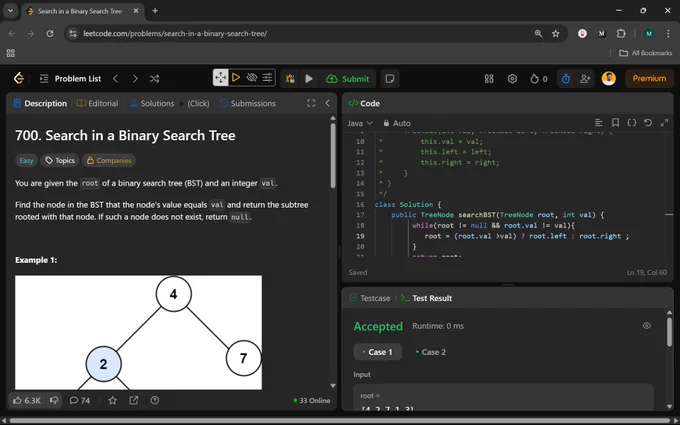Expand the Topics tag
Viewport: 680px width, 425px height.
[x=60, y=160]
